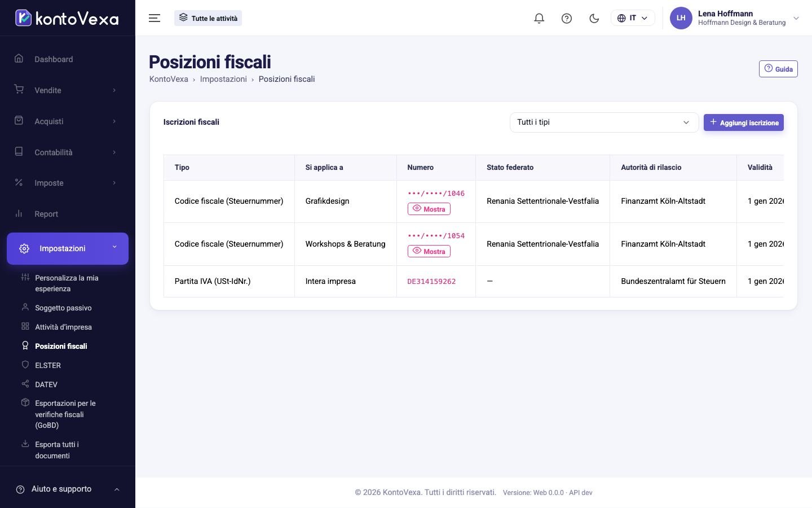Image resolution: width=812 pixels, height=508 pixels.
Task: Expand the Imposte sidebar section
Action: point(68,183)
